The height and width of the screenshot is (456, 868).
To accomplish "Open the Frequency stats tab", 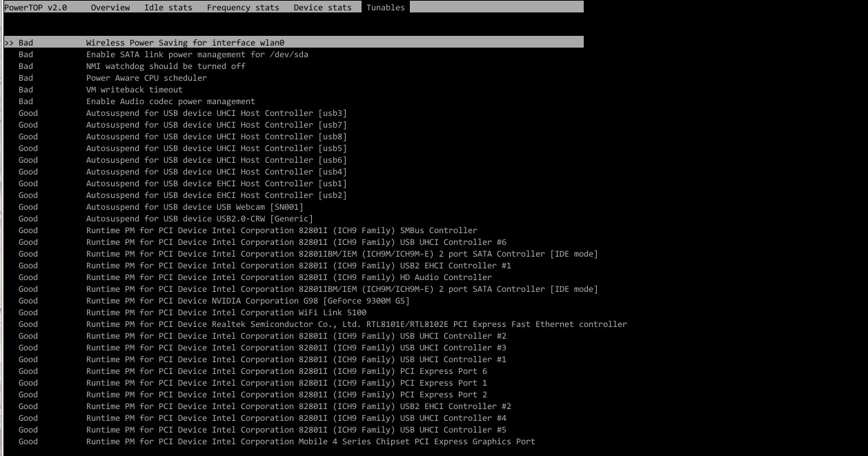I will pyautogui.click(x=243, y=8).
